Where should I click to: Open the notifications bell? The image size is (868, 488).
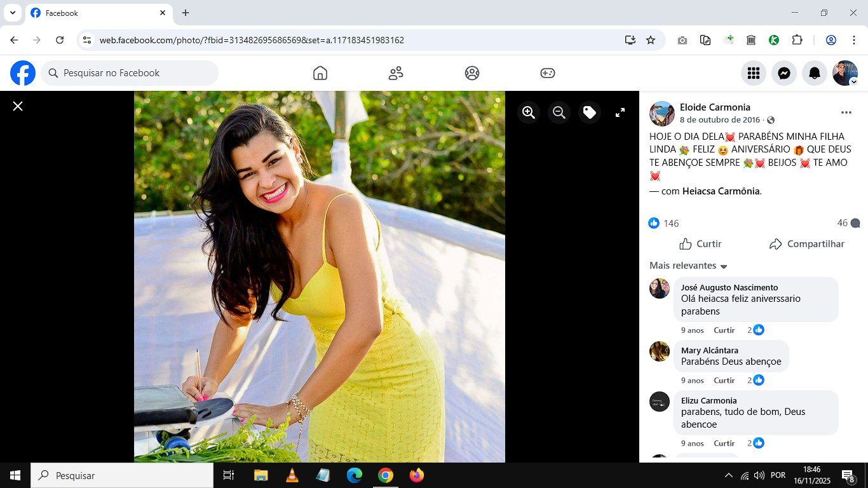[x=815, y=73]
